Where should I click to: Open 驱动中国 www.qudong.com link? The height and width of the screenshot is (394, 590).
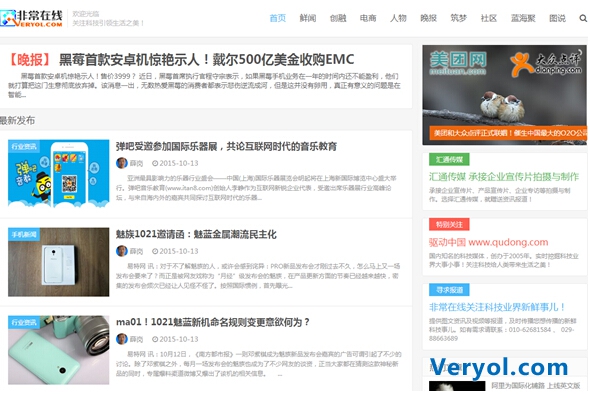488,242
